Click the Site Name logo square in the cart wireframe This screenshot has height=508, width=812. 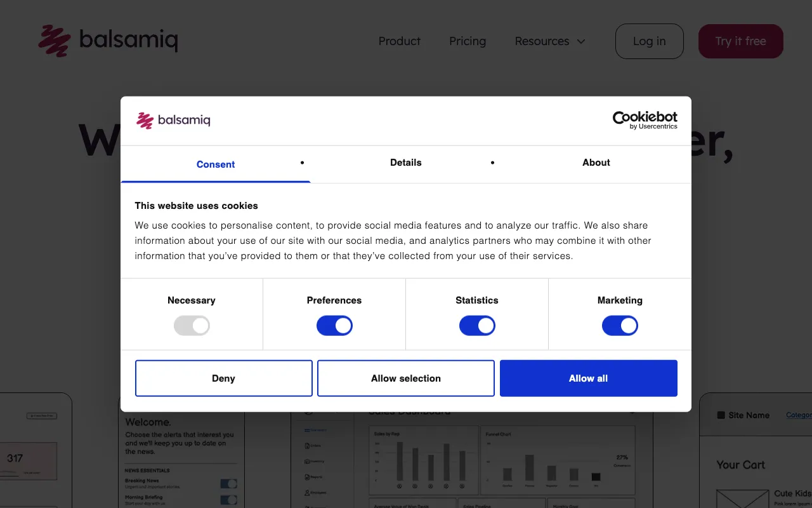click(721, 415)
